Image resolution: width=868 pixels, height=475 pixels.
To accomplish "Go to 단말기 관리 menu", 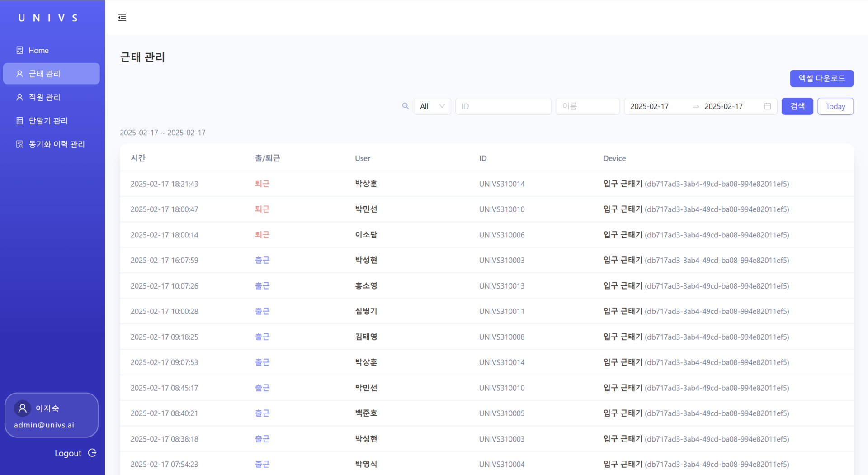I will pyautogui.click(x=52, y=121).
